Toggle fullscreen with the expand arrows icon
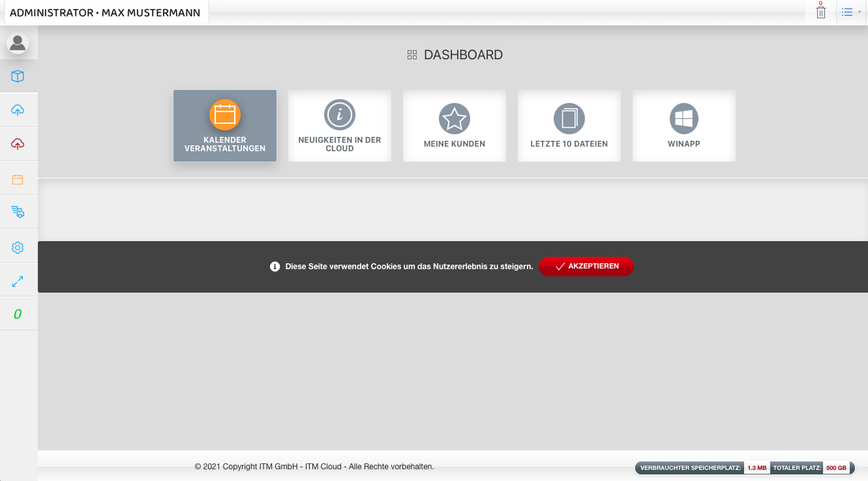Viewport: 868px width, 481px height. (18, 282)
